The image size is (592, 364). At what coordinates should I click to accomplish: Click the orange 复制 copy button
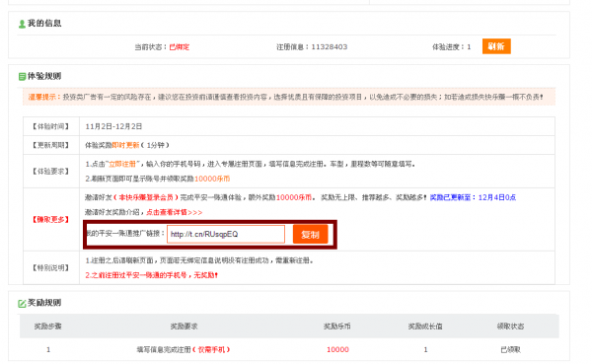[x=310, y=234]
